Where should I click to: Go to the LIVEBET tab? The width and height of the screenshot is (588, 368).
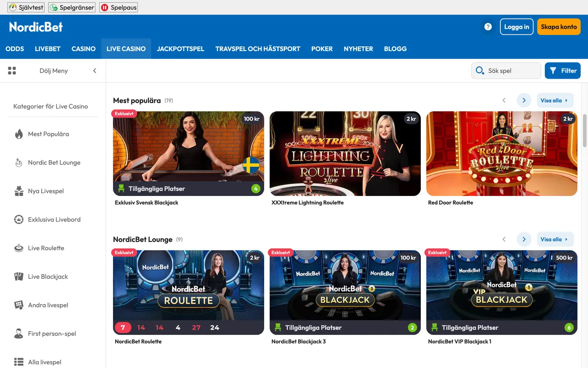48,49
